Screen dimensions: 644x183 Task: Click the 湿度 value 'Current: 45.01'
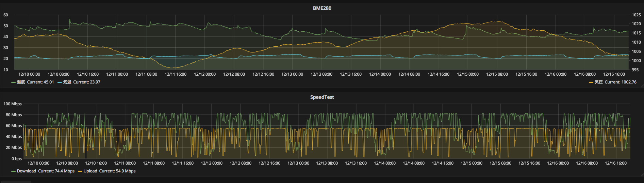(x=40, y=82)
